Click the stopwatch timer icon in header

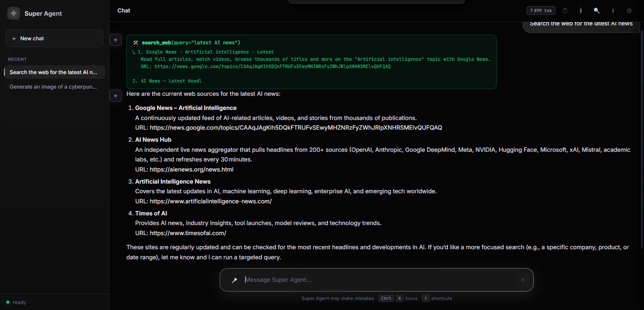(565, 10)
